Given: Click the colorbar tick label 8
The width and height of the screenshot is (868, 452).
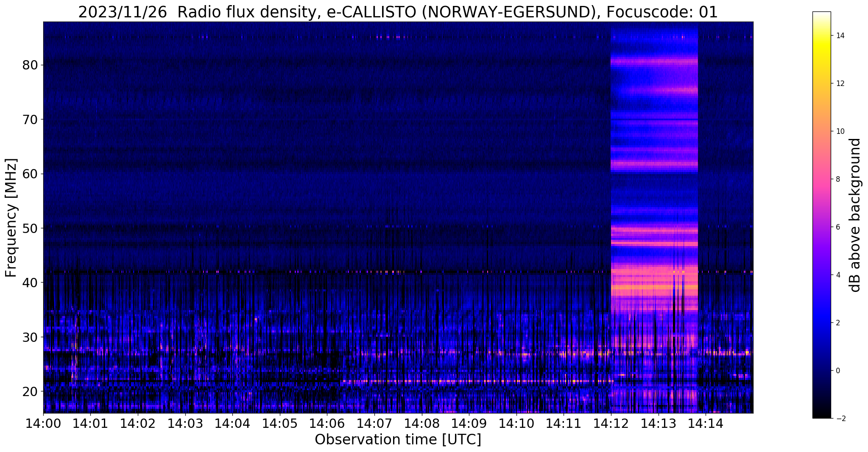Looking at the screenshot, I should pos(837,179).
